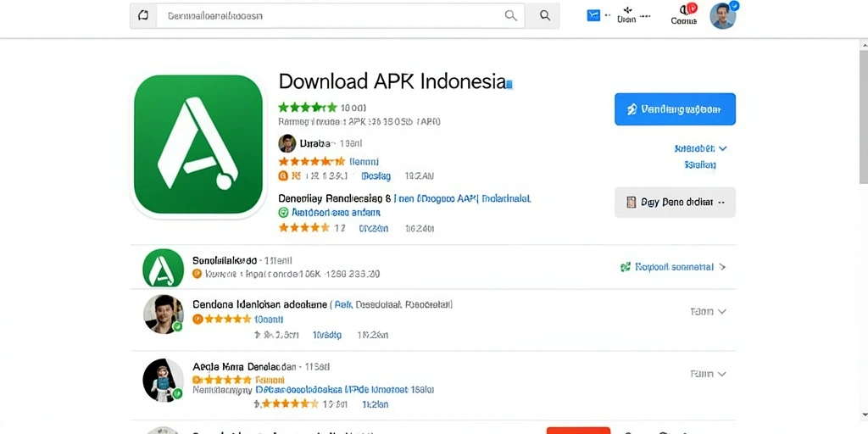Viewport: 868px width, 434px height.
Task: Click the rounded square icon left of search
Action: [143, 15]
